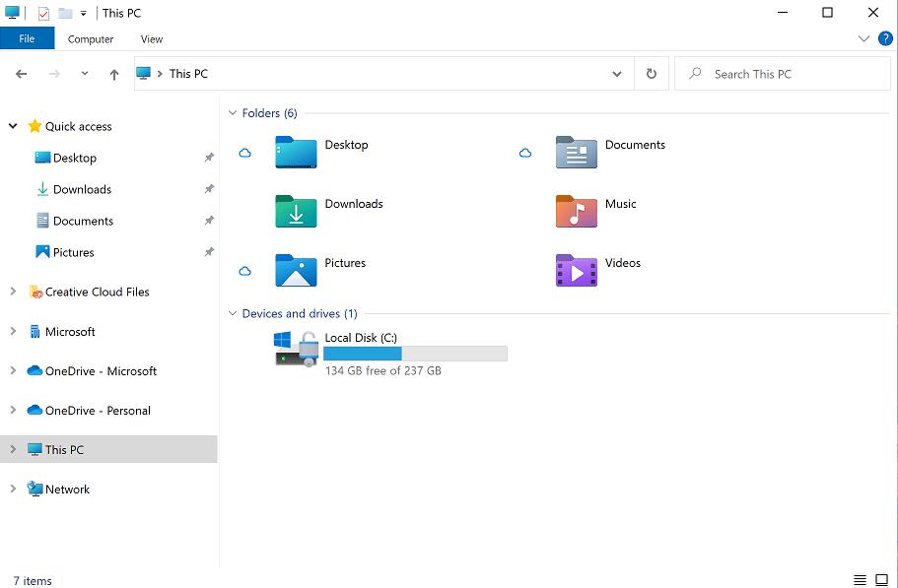Click the Help question mark icon

coord(884,38)
